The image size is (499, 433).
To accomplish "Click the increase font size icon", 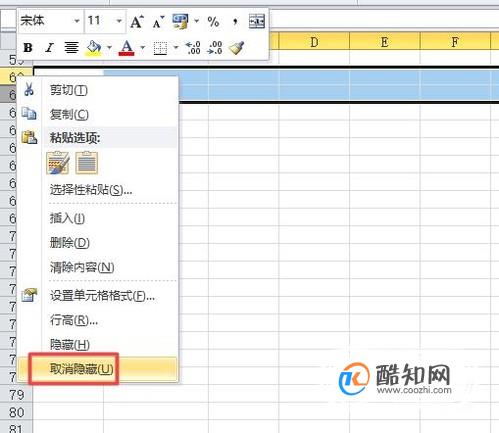I will (137, 22).
